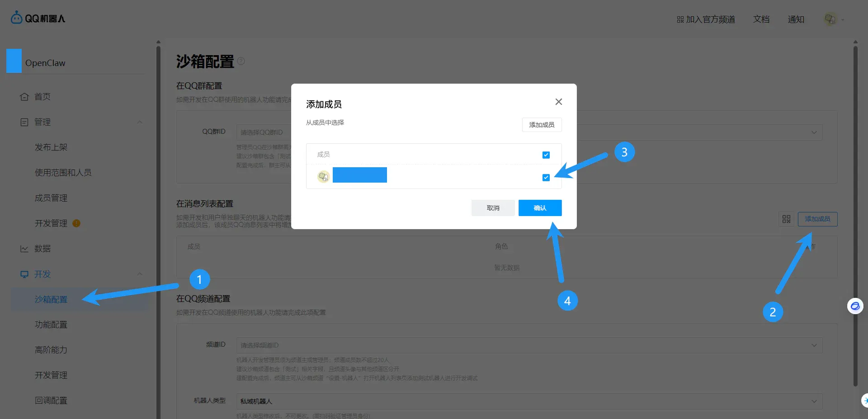Click the QQ机器人 robot logo icon

[x=16, y=18]
